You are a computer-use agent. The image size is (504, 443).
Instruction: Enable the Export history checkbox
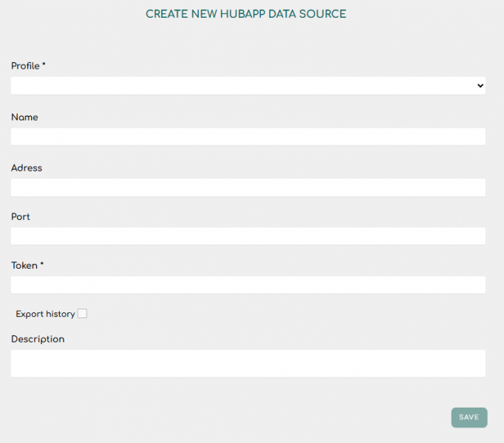click(82, 314)
